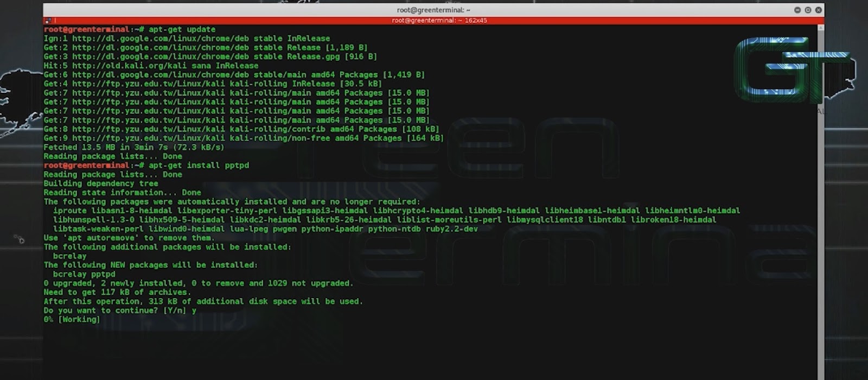Close the root@greenterminal terminal window
Screen dimensions: 868x380
pyautogui.click(x=819, y=10)
